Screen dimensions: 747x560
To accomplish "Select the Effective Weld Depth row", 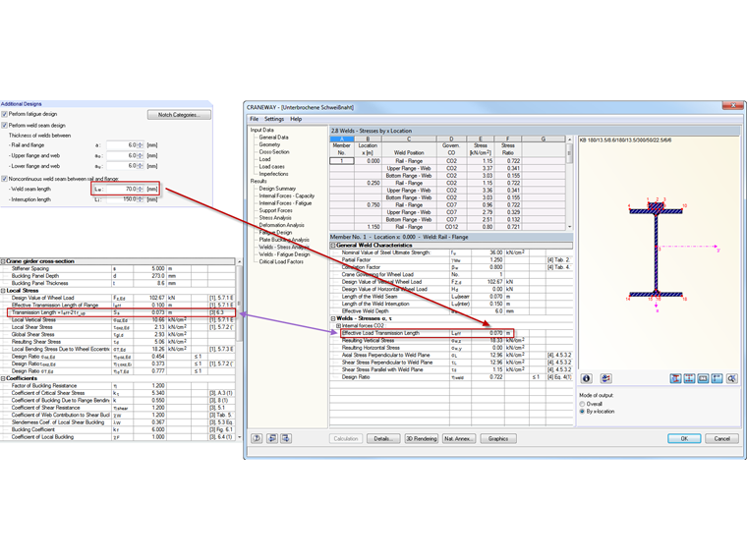I will tap(451, 311).
